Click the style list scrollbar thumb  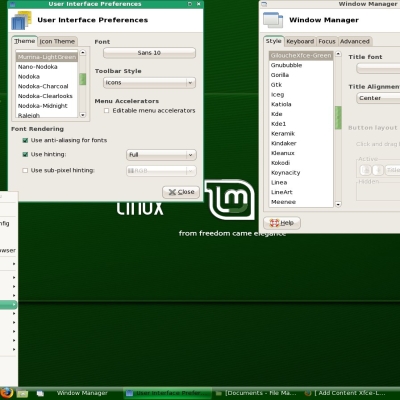[338, 118]
